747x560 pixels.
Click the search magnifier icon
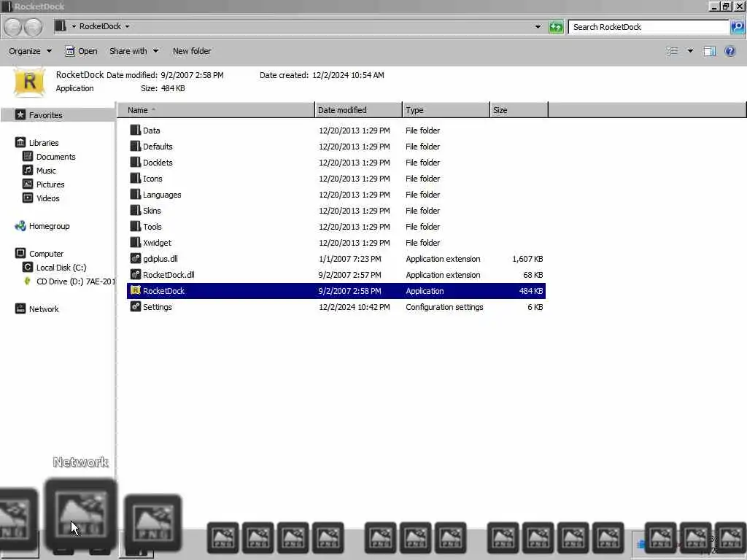click(x=738, y=27)
